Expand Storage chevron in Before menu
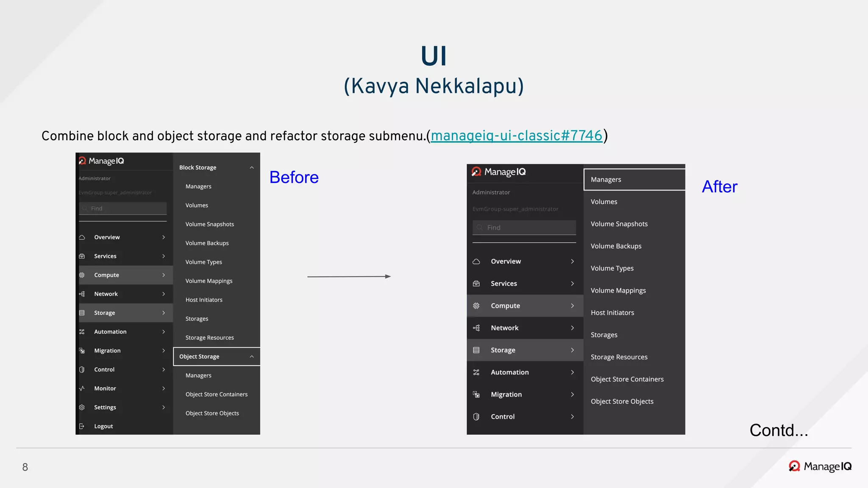The width and height of the screenshot is (868, 488). pos(164,313)
